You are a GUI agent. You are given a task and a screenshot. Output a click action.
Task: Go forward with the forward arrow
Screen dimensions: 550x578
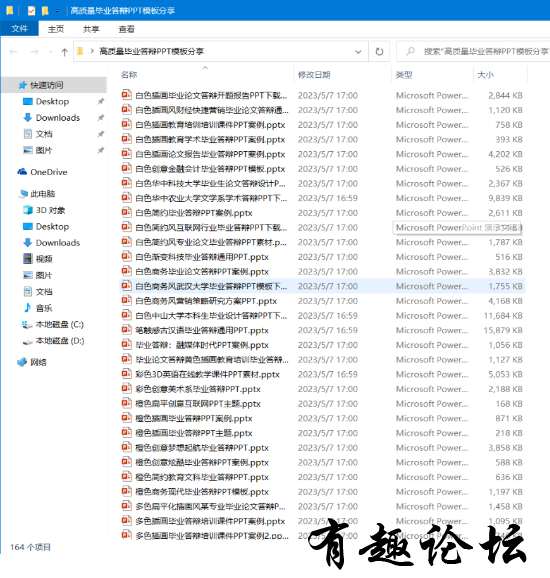(x=34, y=52)
